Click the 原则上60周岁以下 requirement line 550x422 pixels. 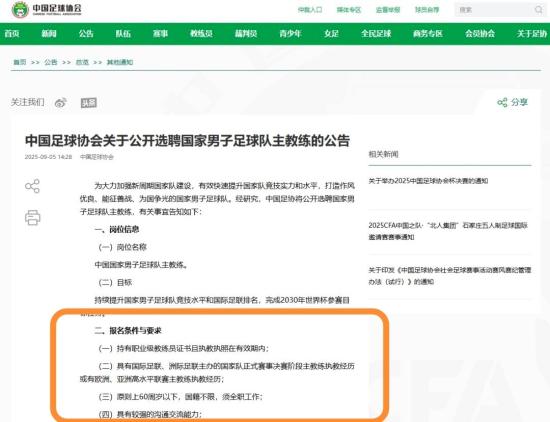(180, 397)
